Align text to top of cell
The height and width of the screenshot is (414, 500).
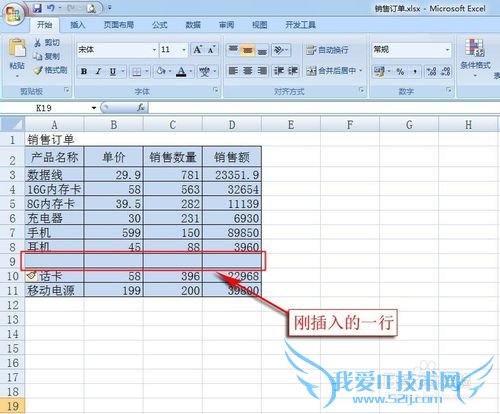click(233, 50)
